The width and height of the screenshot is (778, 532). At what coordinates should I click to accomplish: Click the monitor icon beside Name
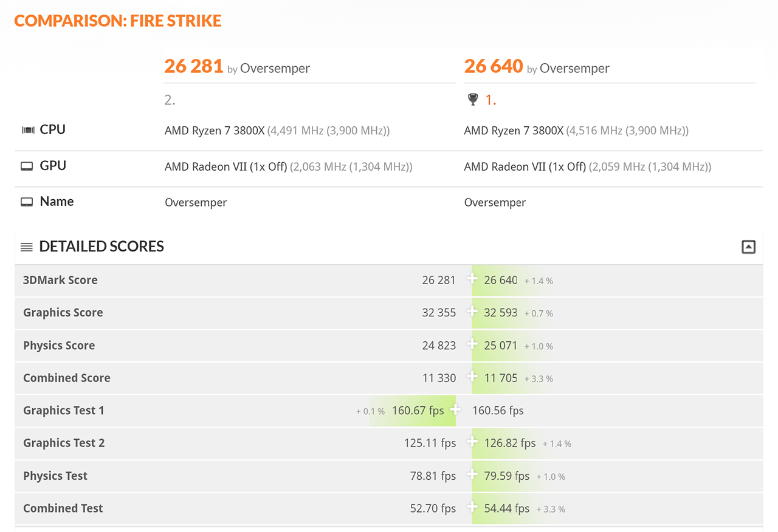point(27,202)
